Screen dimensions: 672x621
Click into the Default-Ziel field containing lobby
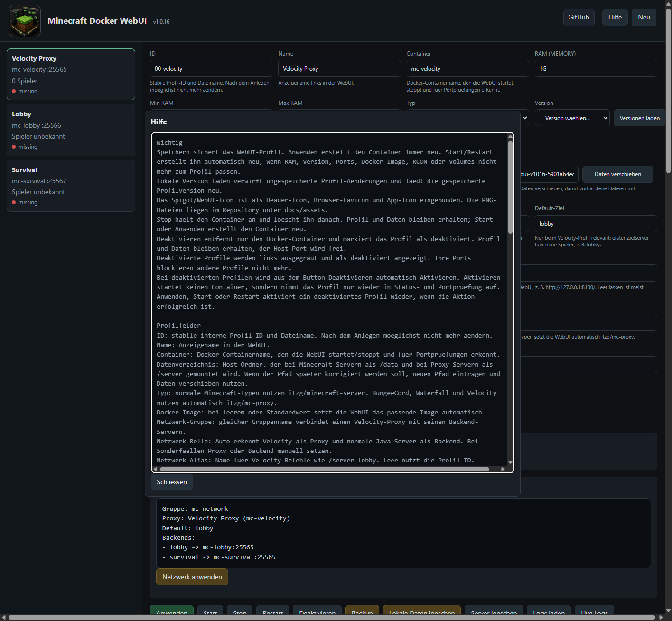596,224
